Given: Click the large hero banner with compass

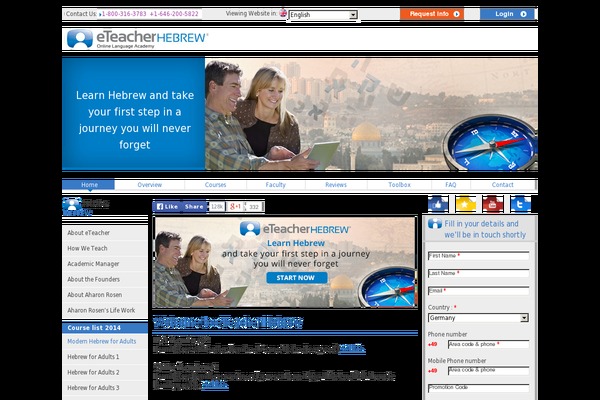Looking at the screenshot, I should (300, 114).
